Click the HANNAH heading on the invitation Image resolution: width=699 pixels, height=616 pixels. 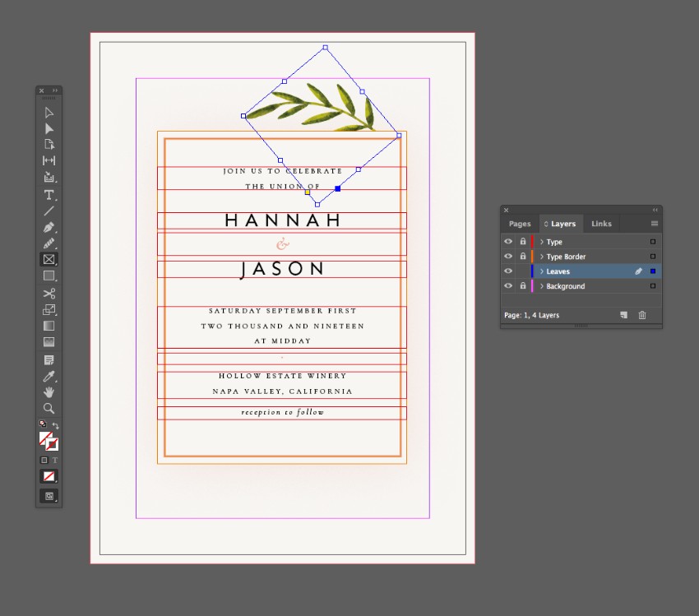coord(283,220)
